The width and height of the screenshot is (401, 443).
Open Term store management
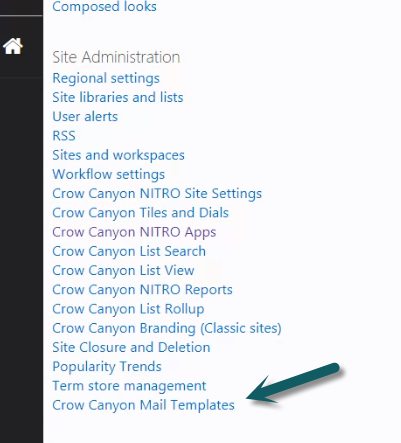tap(129, 386)
